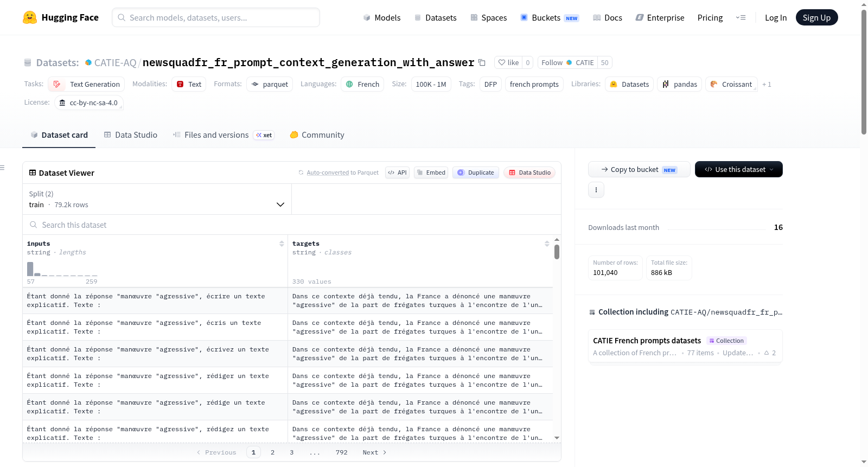Click the Croissant library tag
The height and width of the screenshot is (467, 868).
(x=731, y=84)
